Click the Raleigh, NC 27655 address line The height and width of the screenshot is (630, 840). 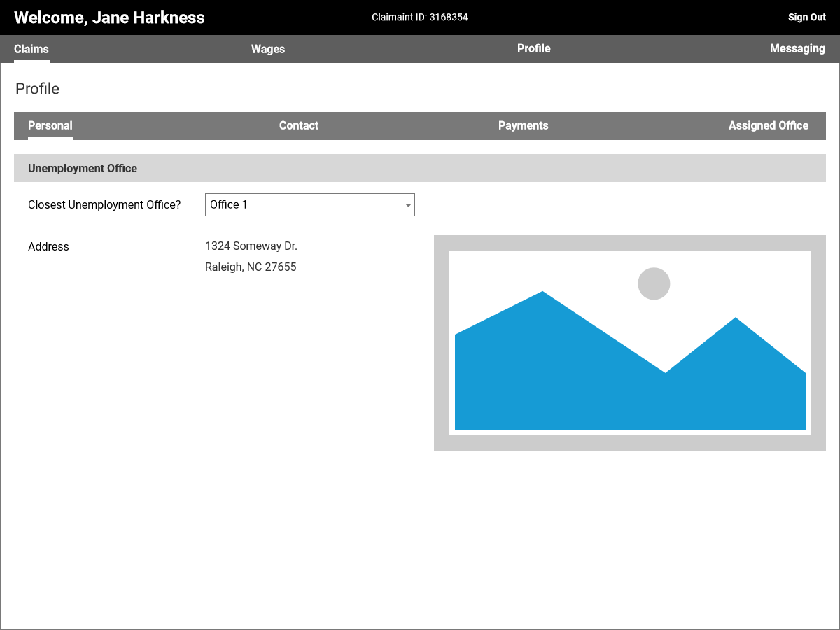(x=251, y=267)
